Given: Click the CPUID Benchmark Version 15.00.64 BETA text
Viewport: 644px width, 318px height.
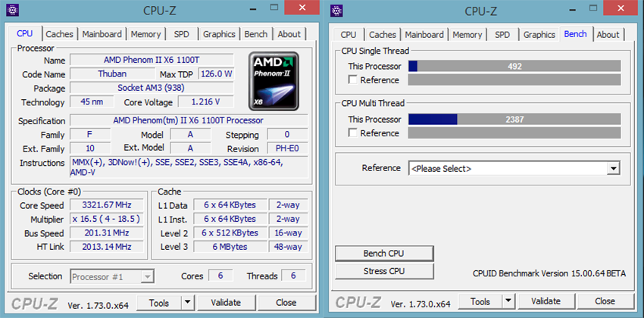Looking at the screenshot, I should click(x=549, y=273).
